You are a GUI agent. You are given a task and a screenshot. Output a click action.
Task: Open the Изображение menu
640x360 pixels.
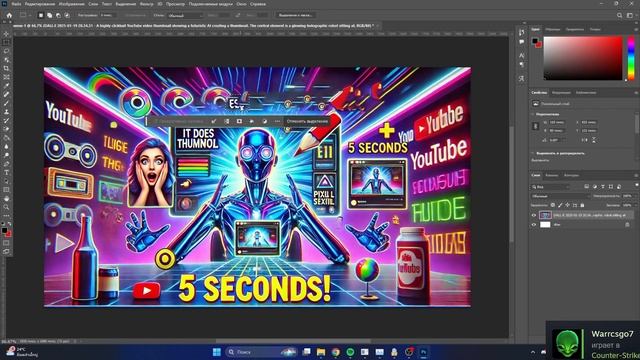pos(72,4)
